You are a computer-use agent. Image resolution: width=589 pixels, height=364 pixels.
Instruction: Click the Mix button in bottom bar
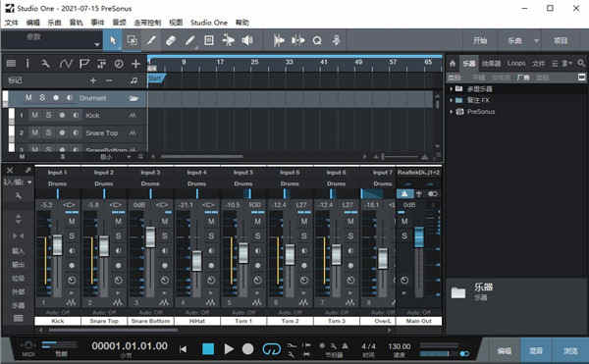[536, 351]
